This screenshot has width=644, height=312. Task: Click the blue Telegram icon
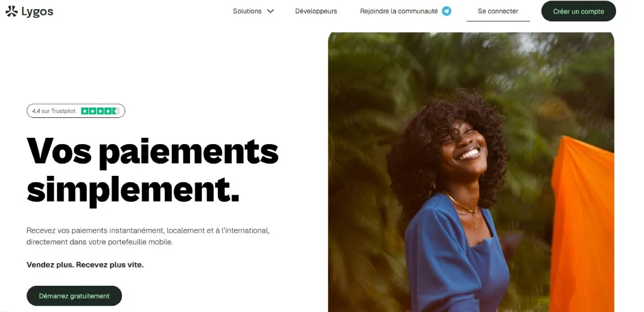447,11
